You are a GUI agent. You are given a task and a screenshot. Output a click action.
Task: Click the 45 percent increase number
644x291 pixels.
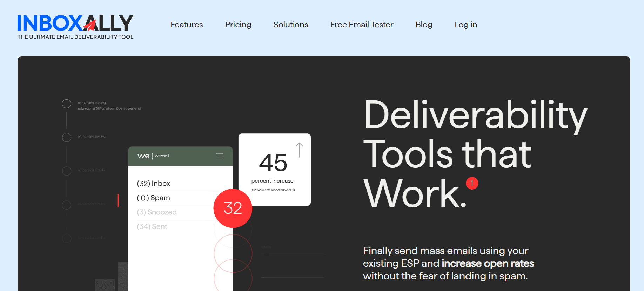point(273,163)
